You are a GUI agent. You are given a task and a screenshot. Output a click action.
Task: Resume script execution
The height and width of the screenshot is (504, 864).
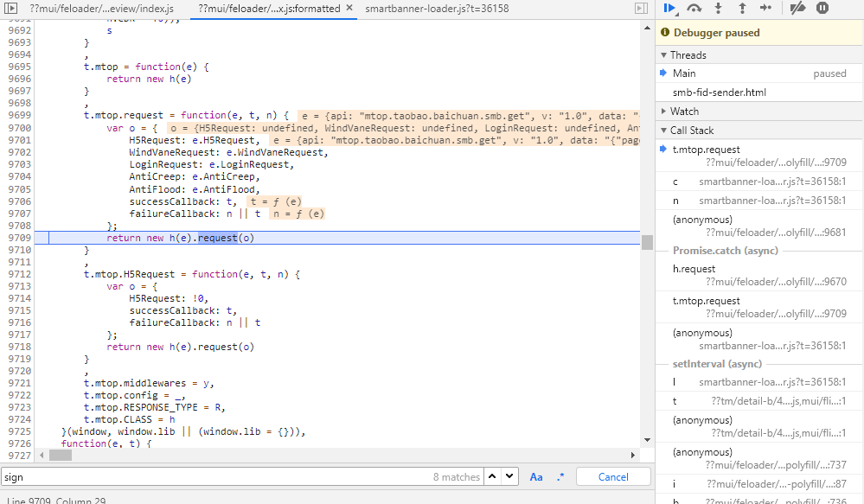pyautogui.click(x=669, y=9)
